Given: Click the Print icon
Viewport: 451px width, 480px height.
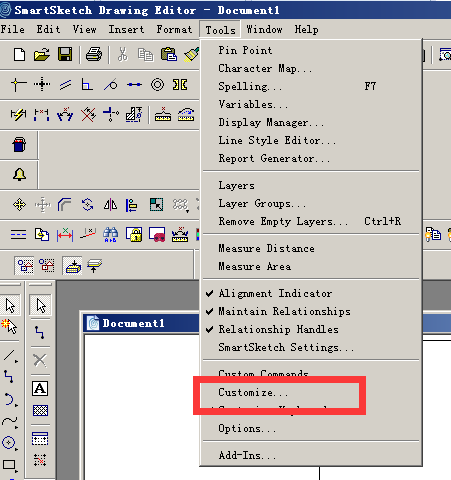Looking at the screenshot, I should [x=94, y=54].
